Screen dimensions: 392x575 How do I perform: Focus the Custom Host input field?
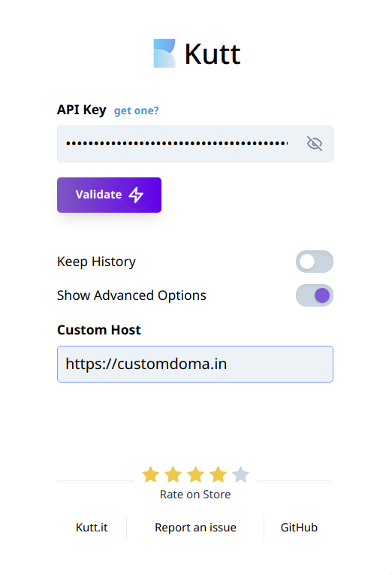pyautogui.click(x=195, y=364)
